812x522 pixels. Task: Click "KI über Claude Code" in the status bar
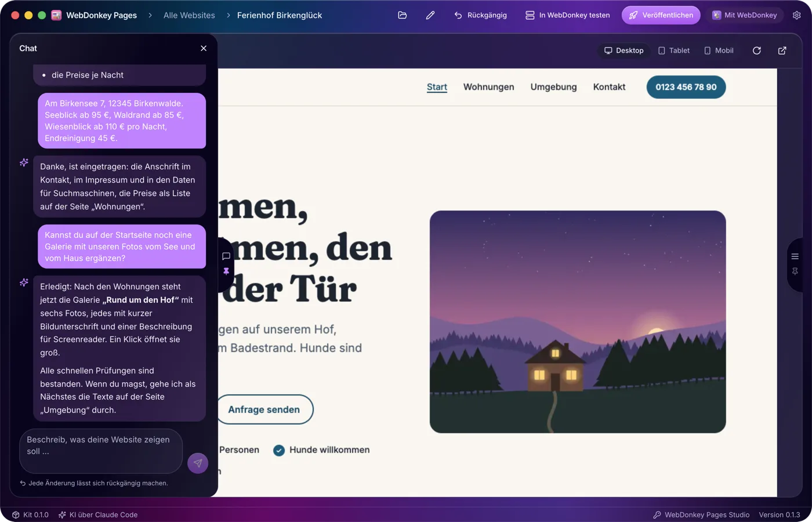coord(98,514)
